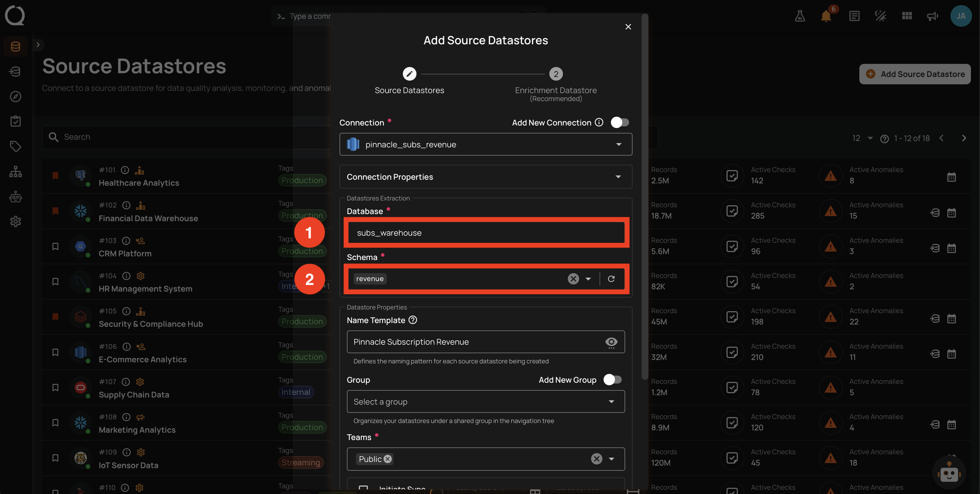This screenshot has height=494, width=980.
Task: Toggle the bookmark for IoT Sensor Data
Action: coord(55,458)
